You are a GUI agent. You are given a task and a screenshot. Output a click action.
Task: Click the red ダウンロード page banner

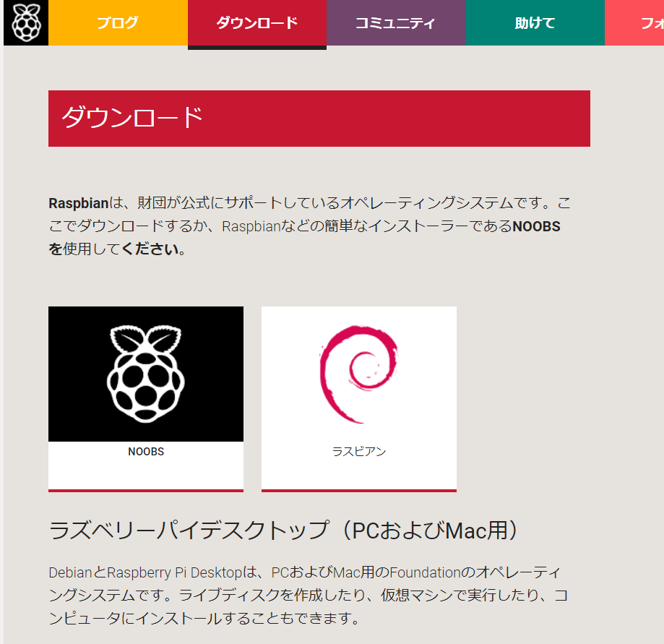tap(319, 118)
